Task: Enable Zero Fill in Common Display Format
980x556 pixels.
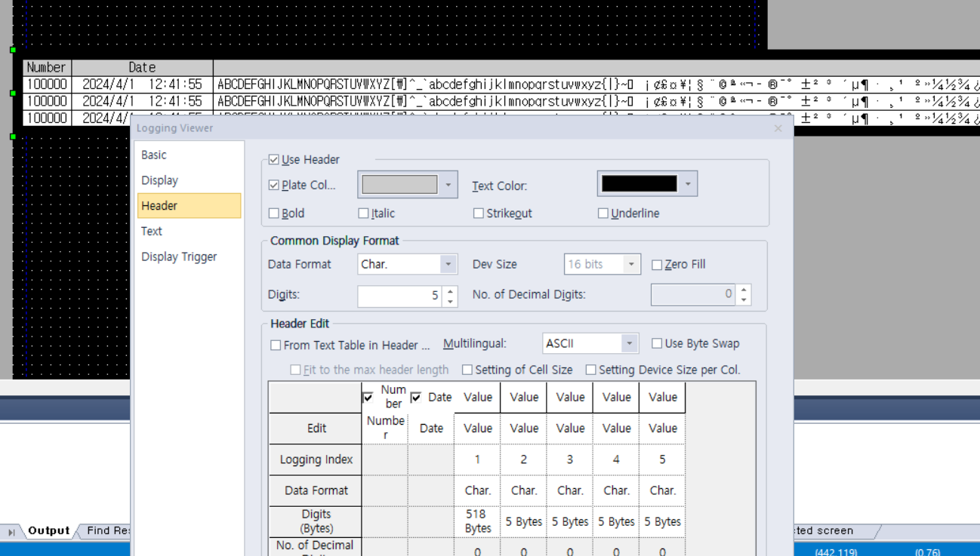Action: click(656, 264)
